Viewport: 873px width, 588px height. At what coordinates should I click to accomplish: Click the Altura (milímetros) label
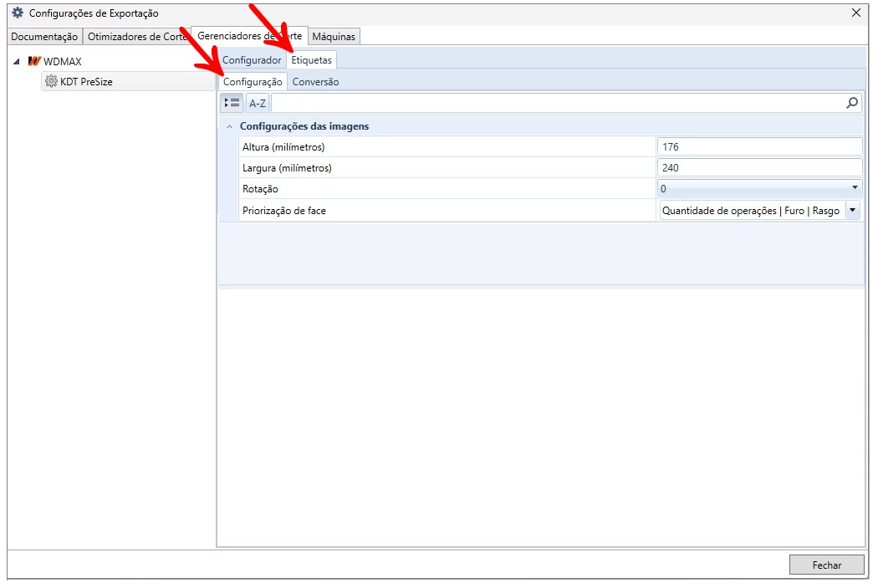283,147
